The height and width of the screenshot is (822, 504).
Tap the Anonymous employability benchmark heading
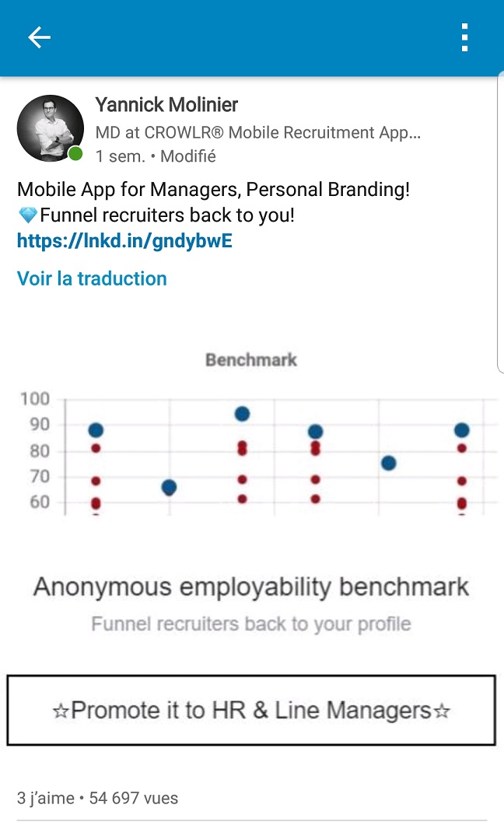(x=251, y=587)
